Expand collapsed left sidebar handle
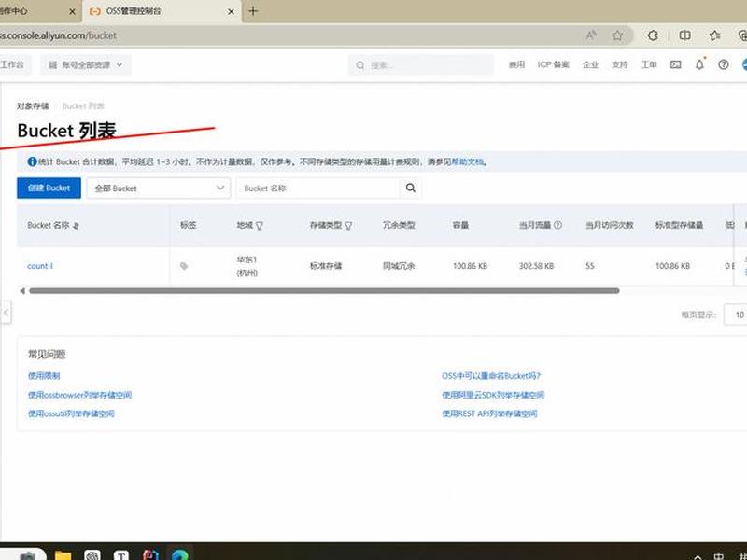The width and height of the screenshot is (747, 560). (x=6, y=313)
